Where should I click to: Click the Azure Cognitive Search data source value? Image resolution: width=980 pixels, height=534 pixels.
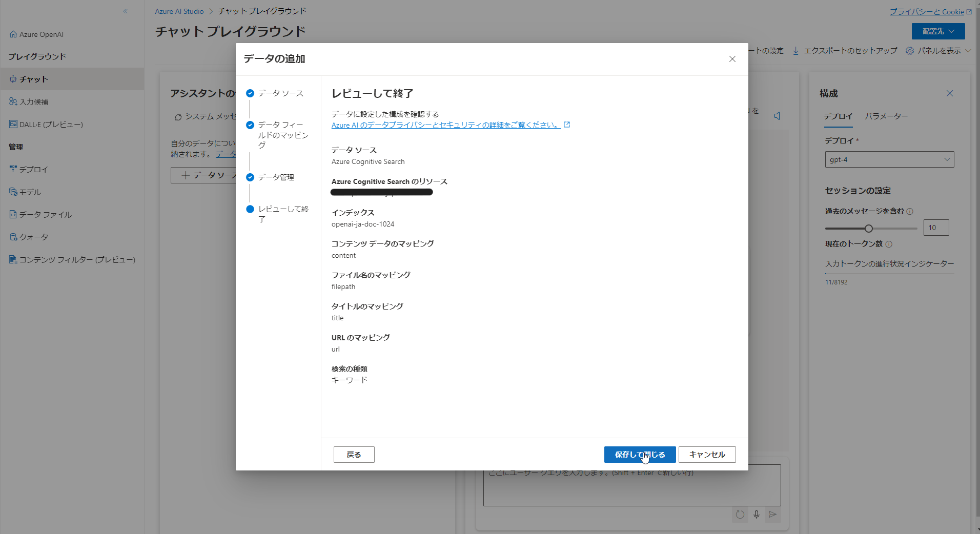click(368, 161)
